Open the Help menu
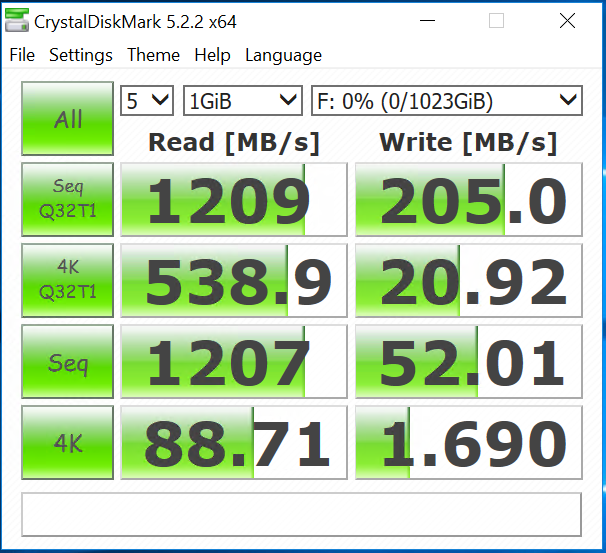 pos(212,55)
